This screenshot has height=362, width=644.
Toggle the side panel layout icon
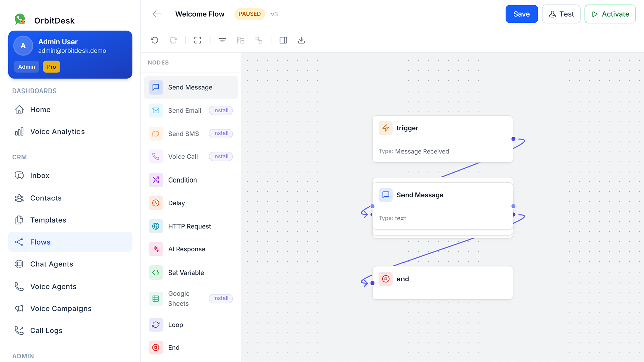click(283, 40)
